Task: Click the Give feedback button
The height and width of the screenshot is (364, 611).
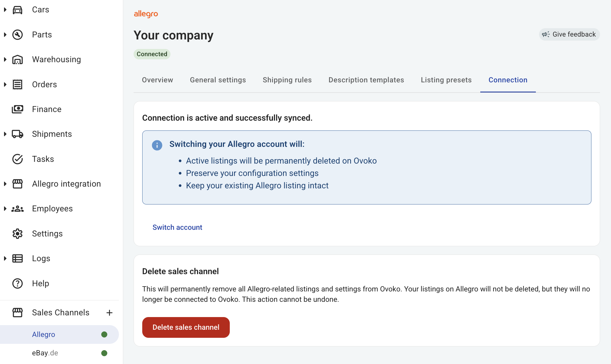Action: coord(570,35)
